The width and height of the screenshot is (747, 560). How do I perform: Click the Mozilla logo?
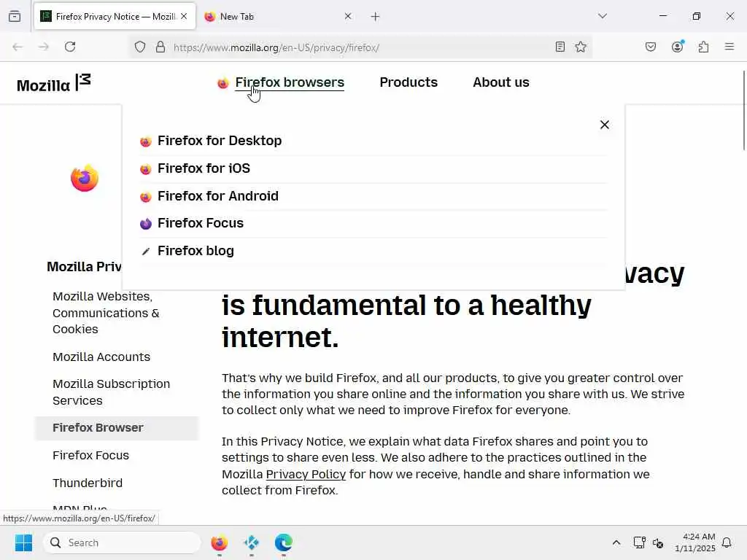54,83
